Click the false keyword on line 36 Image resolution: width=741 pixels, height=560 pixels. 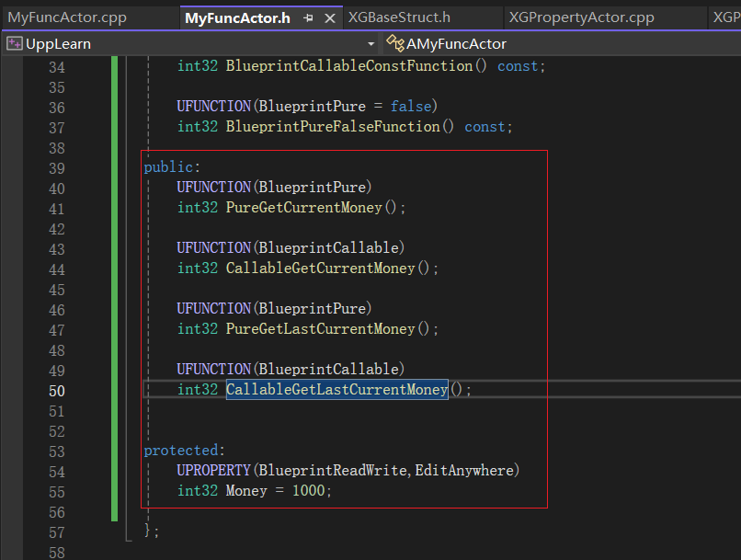411,106
